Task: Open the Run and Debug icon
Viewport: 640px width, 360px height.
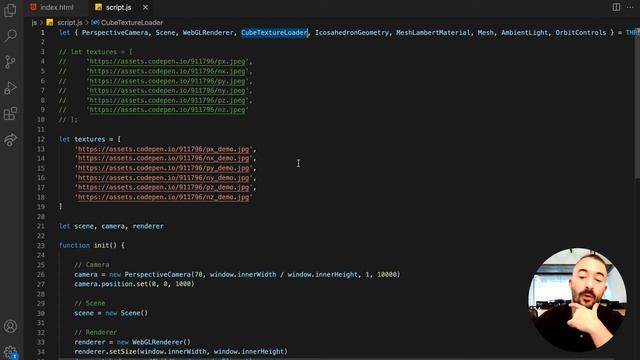Action: pyautogui.click(x=10, y=87)
